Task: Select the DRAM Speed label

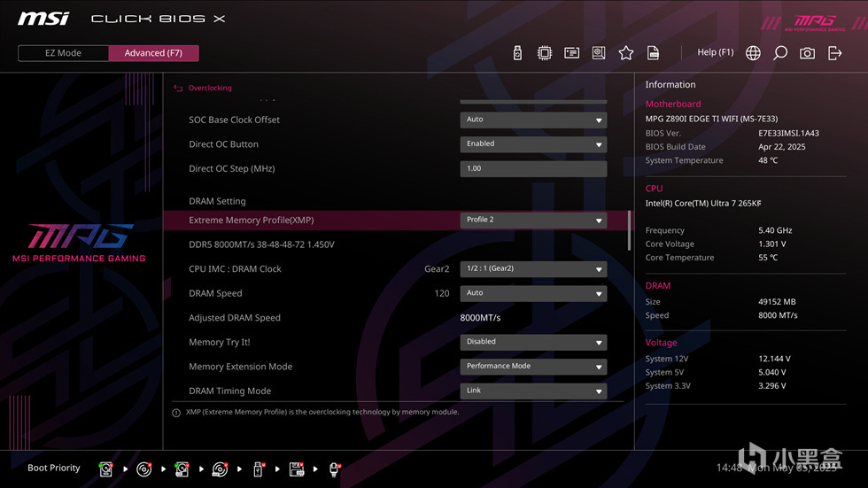Action: click(x=215, y=293)
